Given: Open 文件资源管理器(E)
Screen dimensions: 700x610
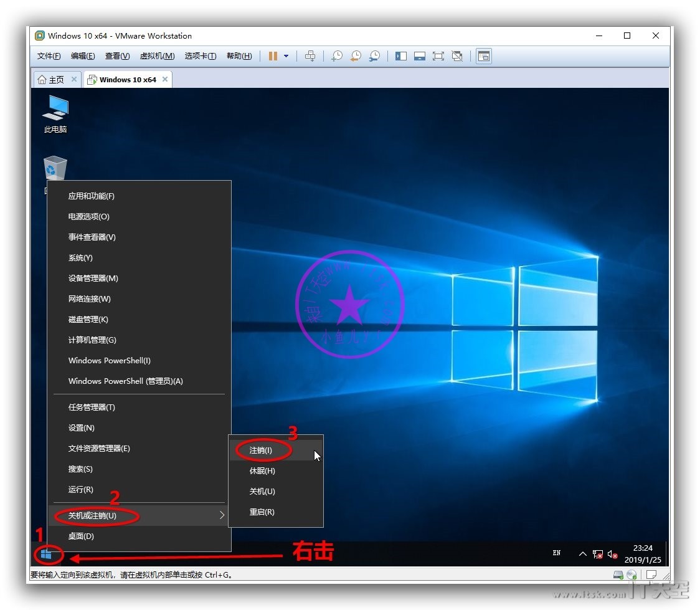Looking at the screenshot, I should pyautogui.click(x=140, y=449).
